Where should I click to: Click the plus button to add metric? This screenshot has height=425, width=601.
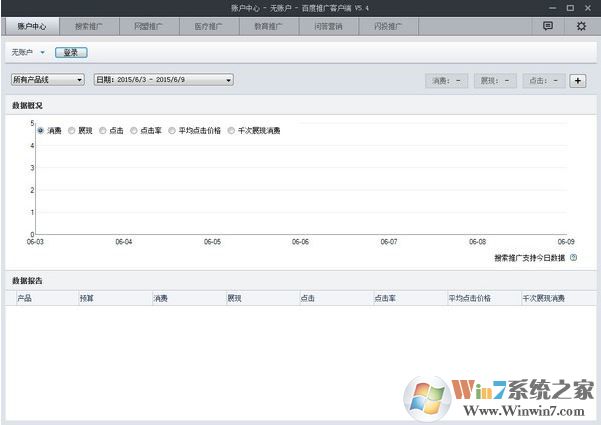click(577, 80)
